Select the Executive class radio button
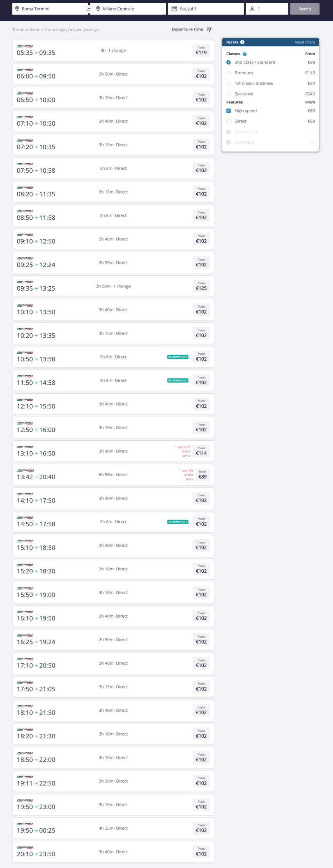The image size is (333, 868). click(229, 94)
